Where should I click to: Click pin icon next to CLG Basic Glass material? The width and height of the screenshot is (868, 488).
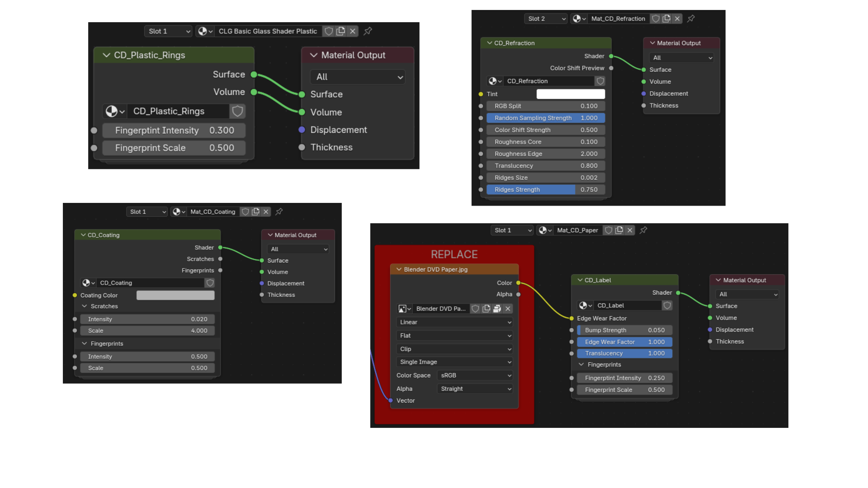[x=368, y=31]
